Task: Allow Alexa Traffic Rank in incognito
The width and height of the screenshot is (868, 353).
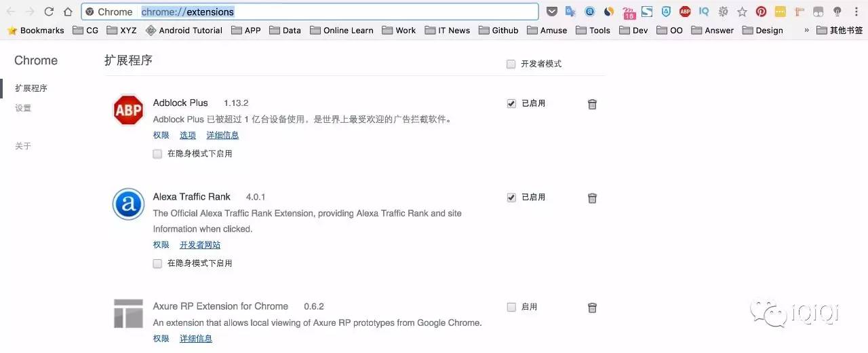Action: pyautogui.click(x=157, y=263)
